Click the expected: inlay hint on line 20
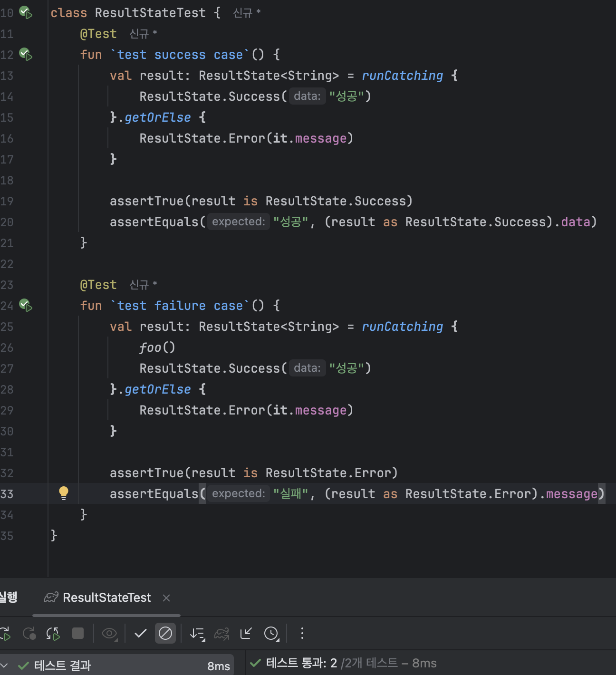The image size is (616, 675). pos(239,222)
